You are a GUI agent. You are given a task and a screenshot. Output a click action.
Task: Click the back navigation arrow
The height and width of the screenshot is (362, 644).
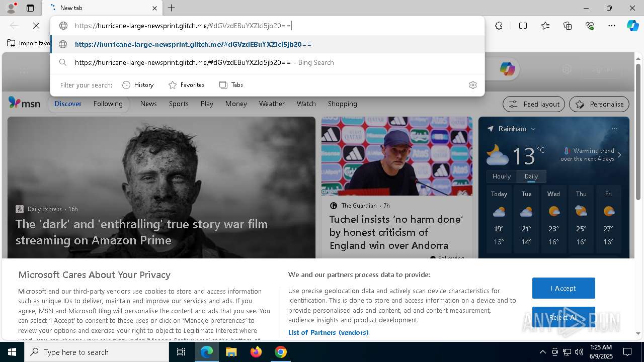click(x=14, y=26)
